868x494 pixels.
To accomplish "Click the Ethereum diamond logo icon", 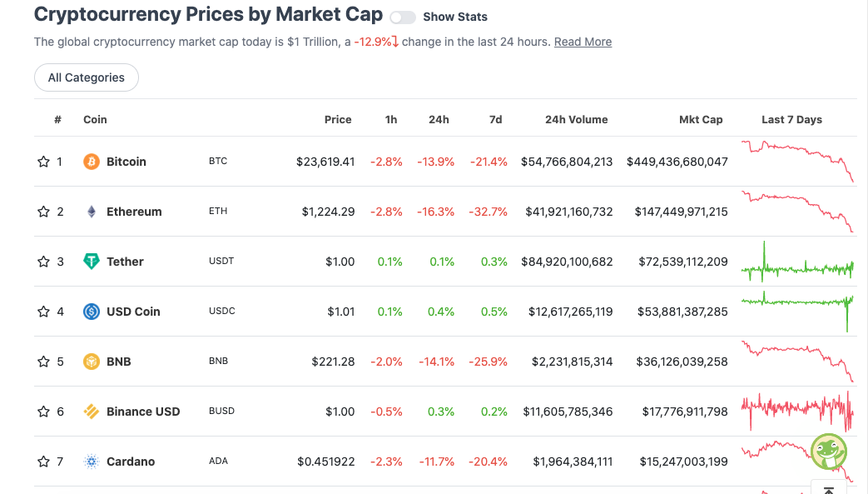I will pyautogui.click(x=92, y=212).
